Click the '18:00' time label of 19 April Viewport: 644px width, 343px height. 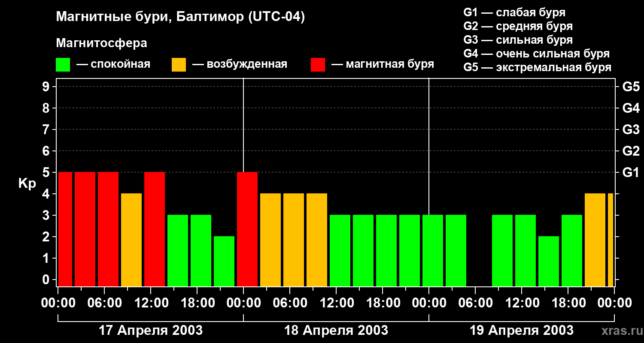coord(568,303)
